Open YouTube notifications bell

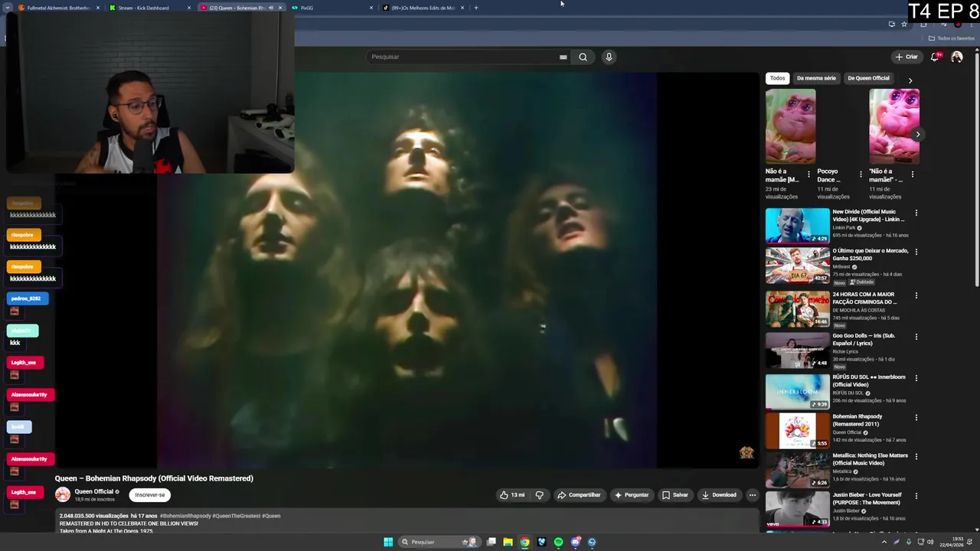935,57
